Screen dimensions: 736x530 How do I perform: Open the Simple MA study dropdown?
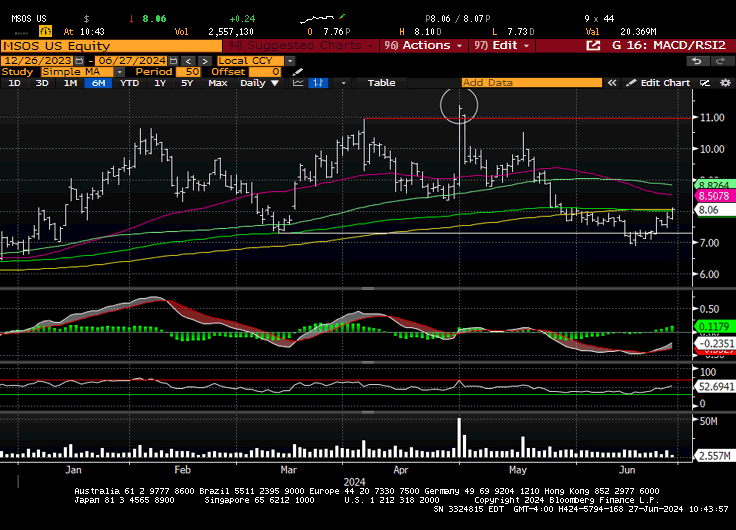(119, 72)
